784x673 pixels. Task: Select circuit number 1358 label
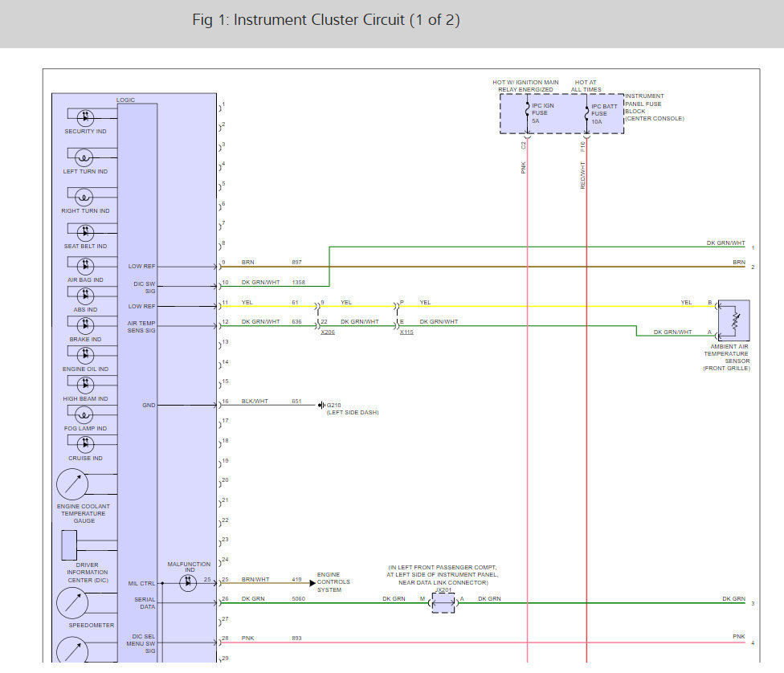299,283
